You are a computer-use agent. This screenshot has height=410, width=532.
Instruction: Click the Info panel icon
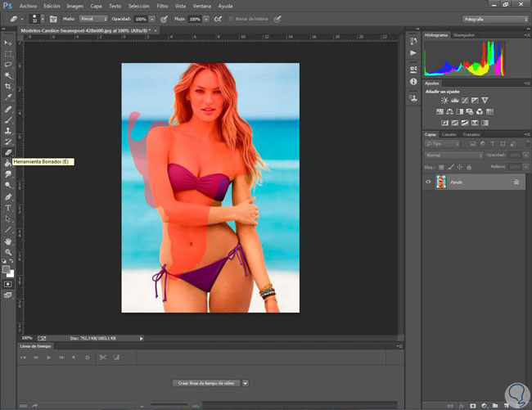(x=413, y=82)
